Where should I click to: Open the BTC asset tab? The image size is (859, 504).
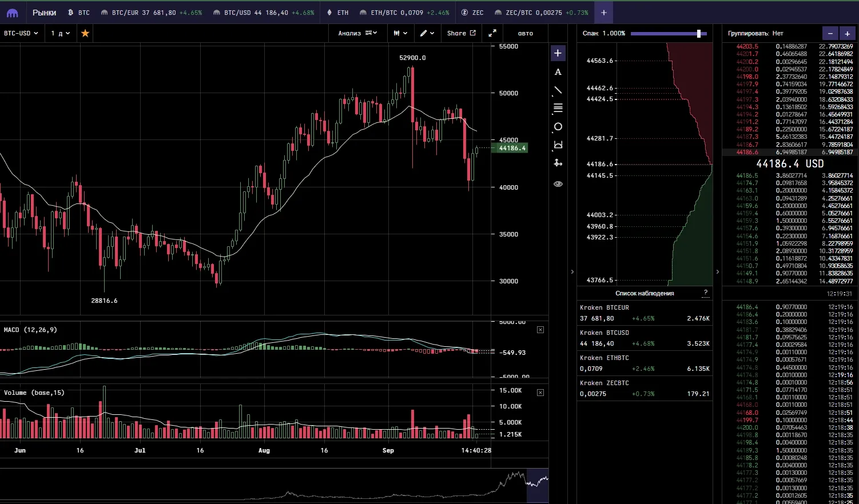pyautogui.click(x=79, y=13)
